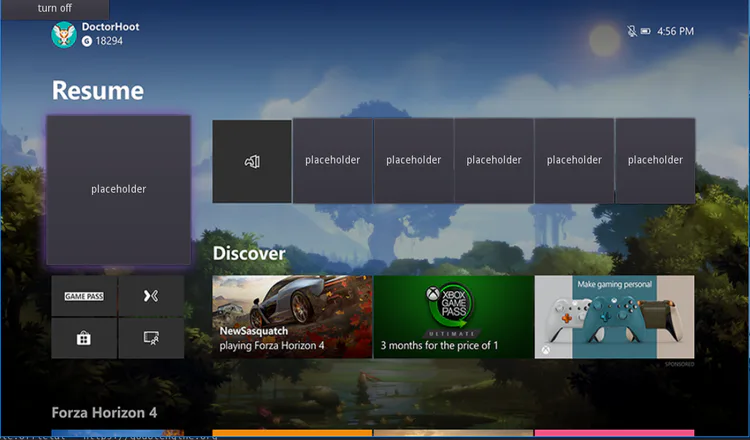The width and height of the screenshot is (750, 440).
Task: Click the muted microphone status icon
Action: (x=632, y=32)
